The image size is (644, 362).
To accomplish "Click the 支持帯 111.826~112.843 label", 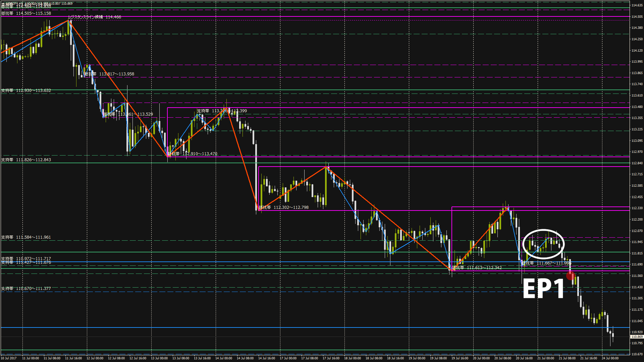I will point(26,160).
